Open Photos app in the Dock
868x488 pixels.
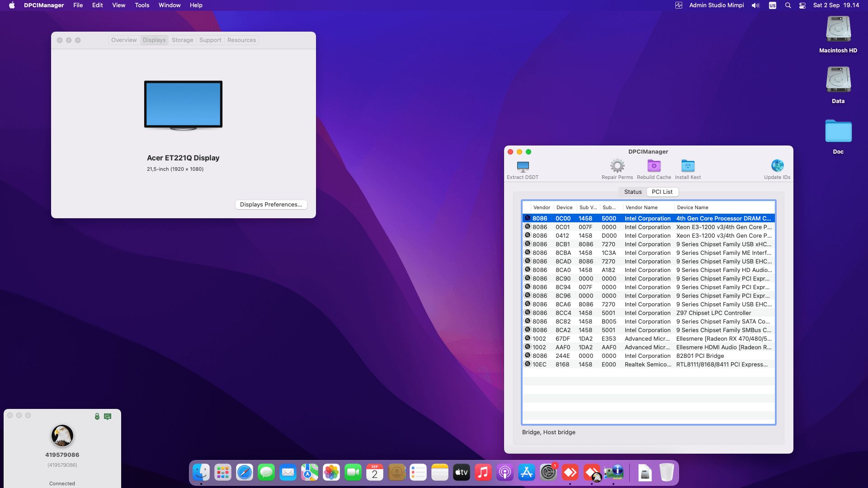[331, 473]
